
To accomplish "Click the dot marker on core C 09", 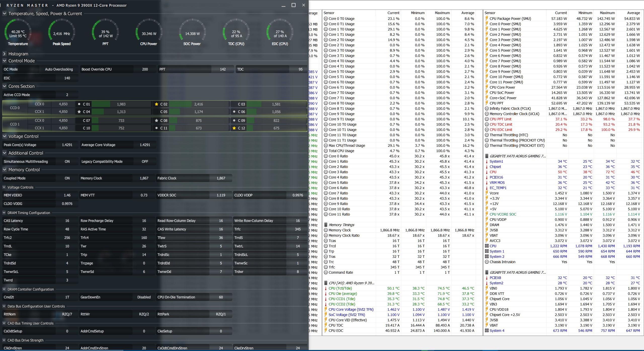I will click(x=234, y=120).
